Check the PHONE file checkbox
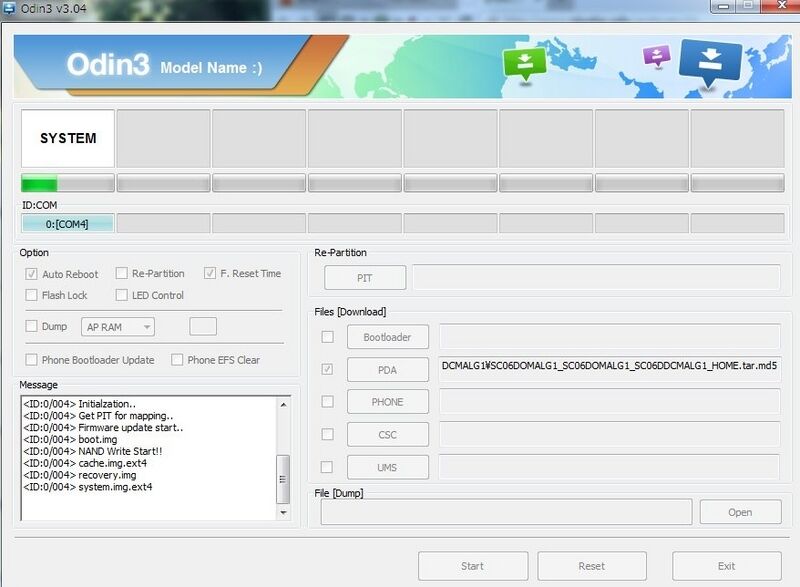Viewport: 800px width, 587px height. coord(328,401)
